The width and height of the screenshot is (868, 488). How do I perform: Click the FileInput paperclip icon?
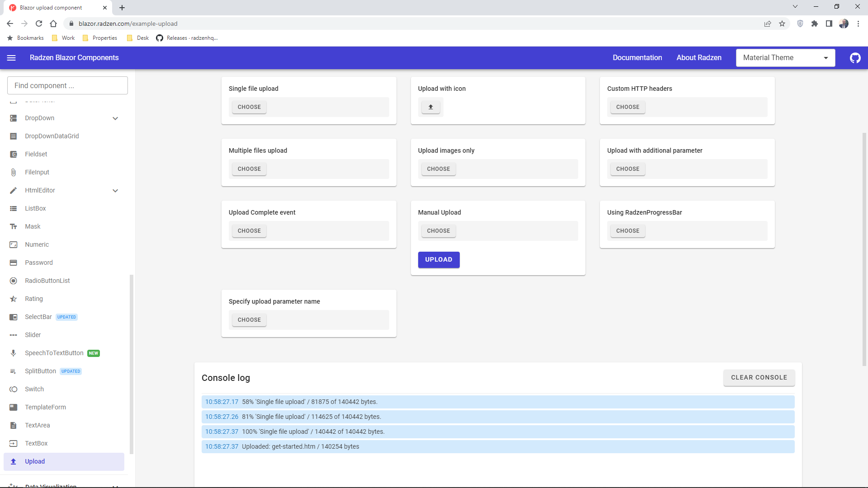[x=14, y=173]
